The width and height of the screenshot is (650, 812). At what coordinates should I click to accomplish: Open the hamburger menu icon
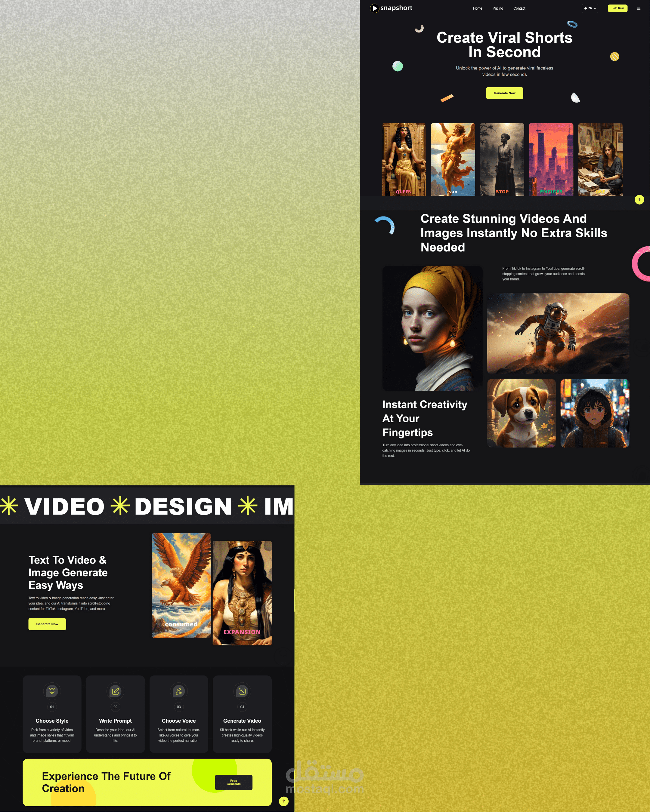638,8
